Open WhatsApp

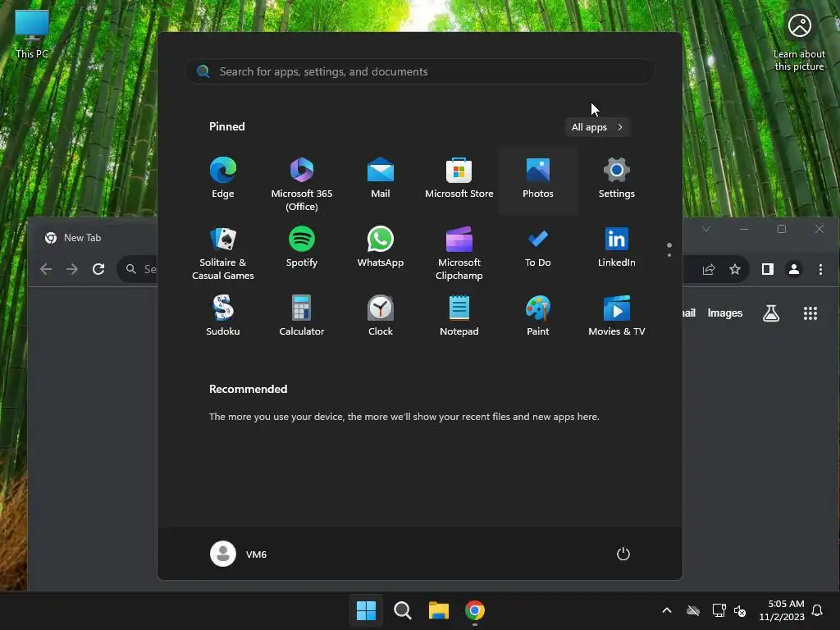[381, 248]
